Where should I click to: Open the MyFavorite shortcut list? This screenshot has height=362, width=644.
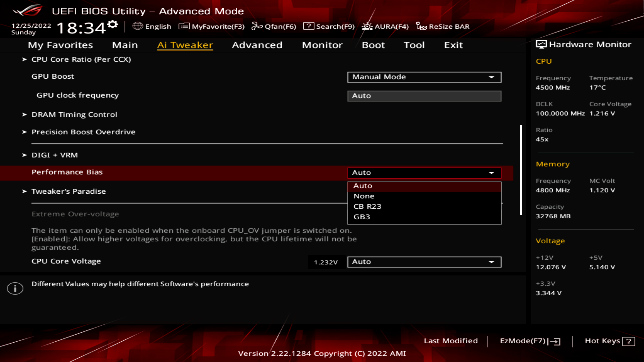(x=212, y=26)
